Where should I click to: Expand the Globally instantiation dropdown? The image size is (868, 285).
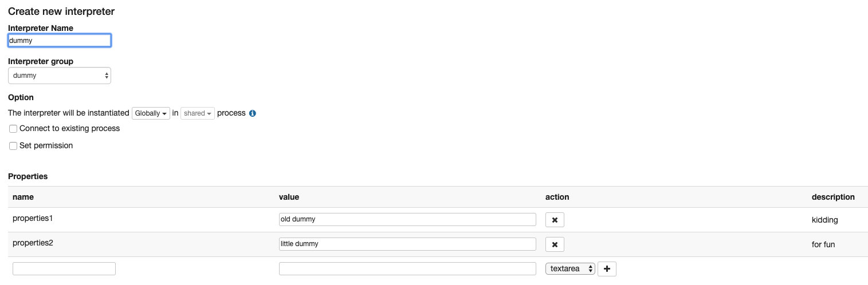[151, 113]
